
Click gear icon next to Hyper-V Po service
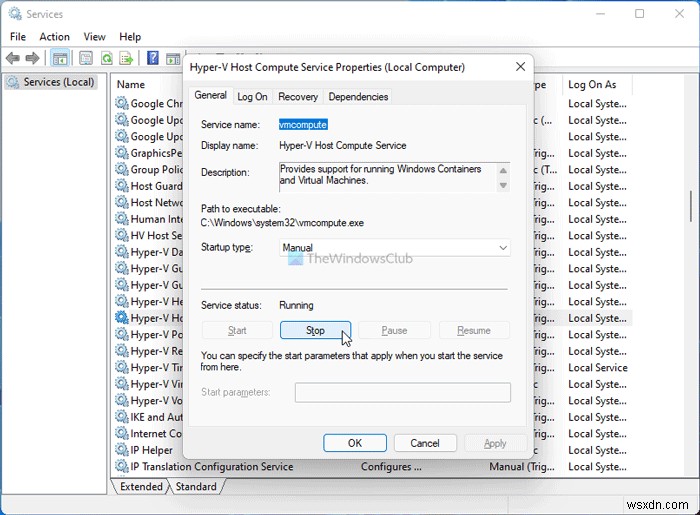[122, 334]
